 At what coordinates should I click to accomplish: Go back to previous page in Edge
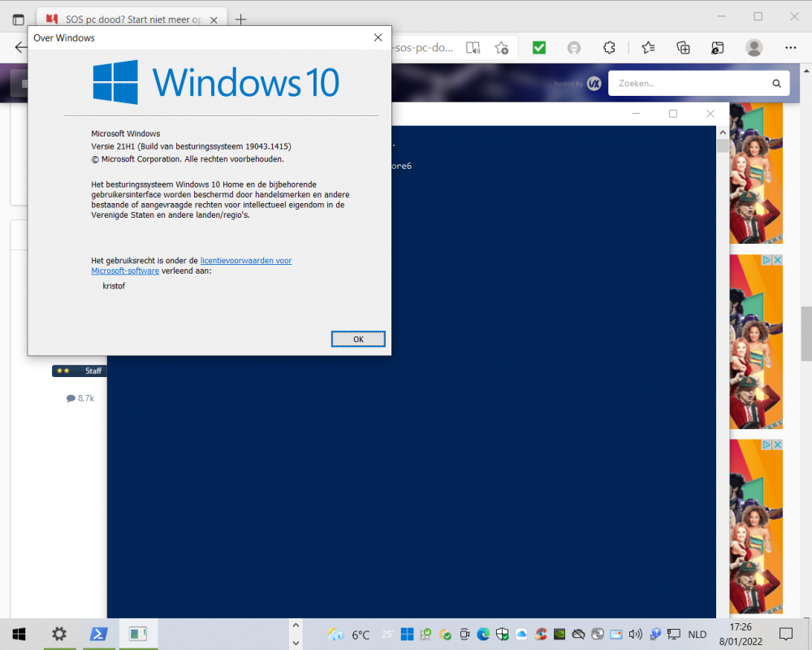coord(20,48)
